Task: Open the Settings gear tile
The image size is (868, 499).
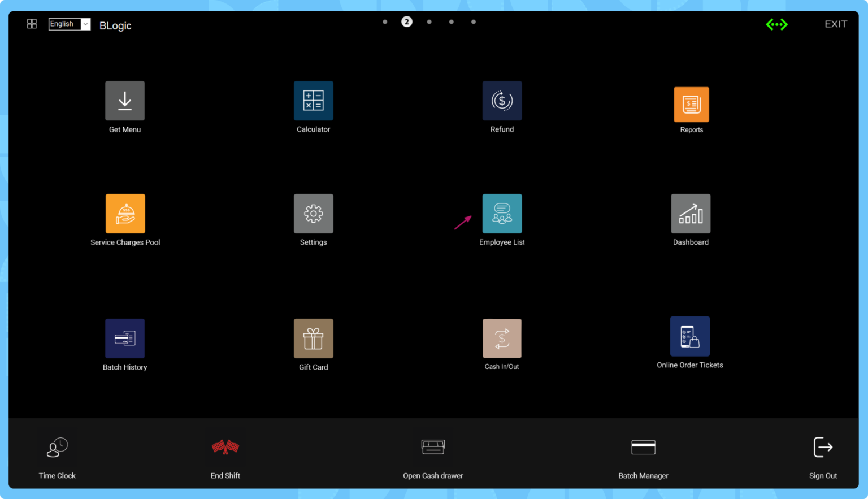Action: click(314, 214)
